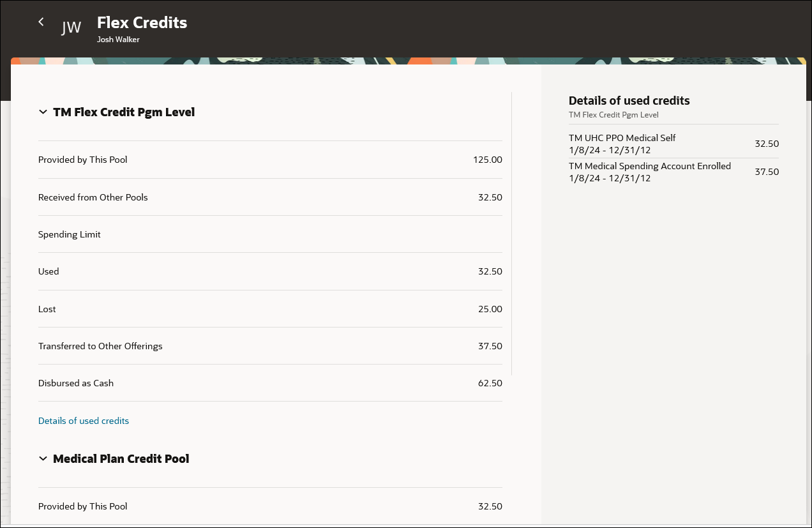Screen dimensions: 812x528
Task: Click the Used 32.50 row
Action: 270,271
